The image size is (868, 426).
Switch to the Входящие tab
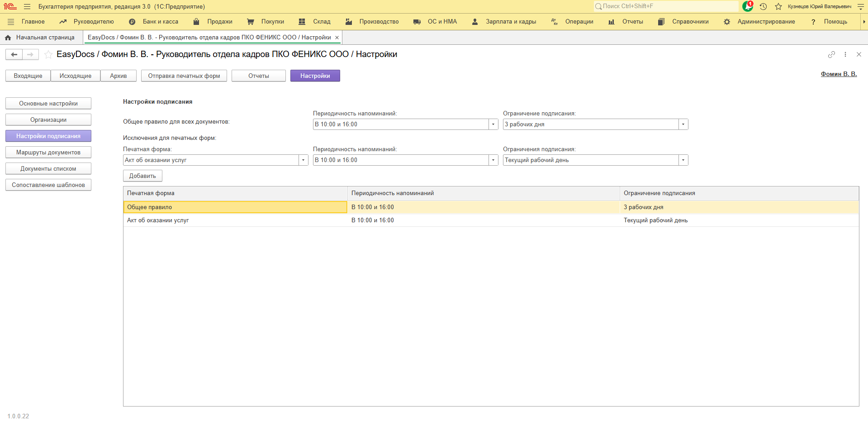pos(28,76)
